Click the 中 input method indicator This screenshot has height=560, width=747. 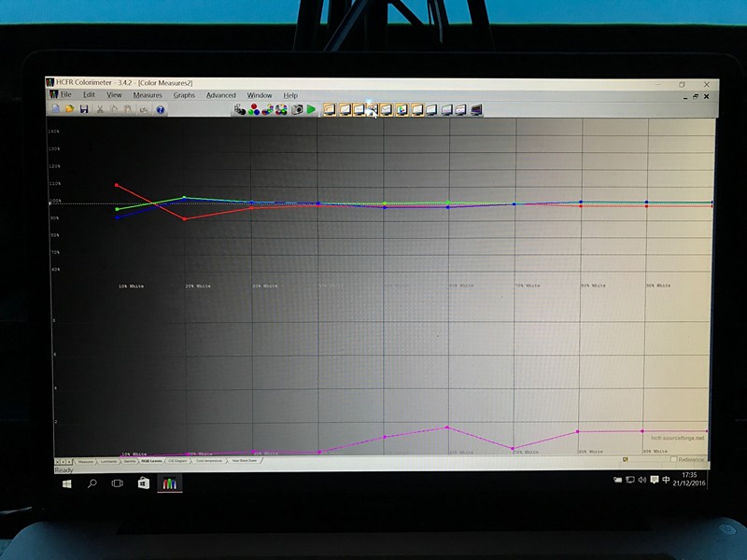[666, 480]
